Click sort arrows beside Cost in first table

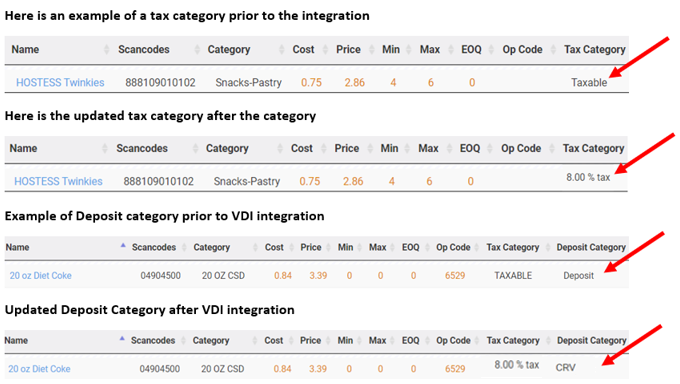[325, 49]
